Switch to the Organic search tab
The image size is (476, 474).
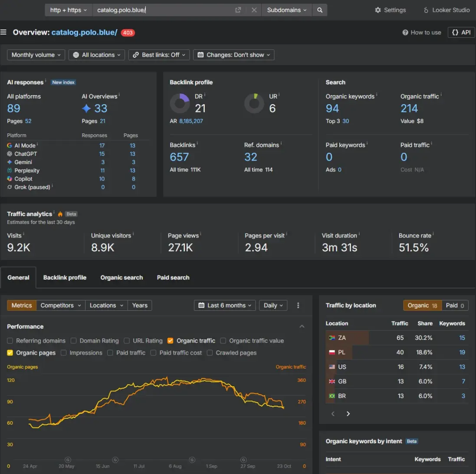(x=121, y=277)
